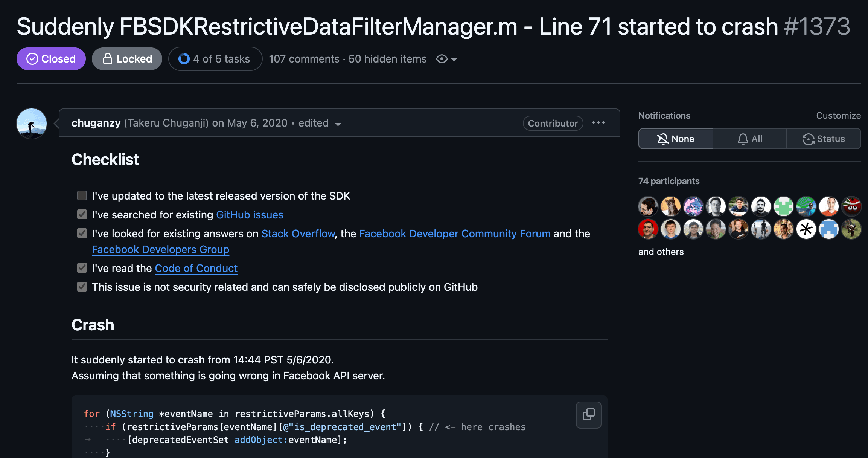Click the Closed status badge
The image size is (868, 458).
coord(51,59)
